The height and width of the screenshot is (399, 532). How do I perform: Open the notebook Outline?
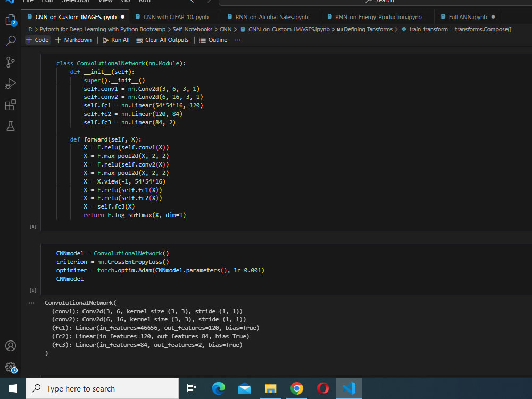(x=213, y=40)
